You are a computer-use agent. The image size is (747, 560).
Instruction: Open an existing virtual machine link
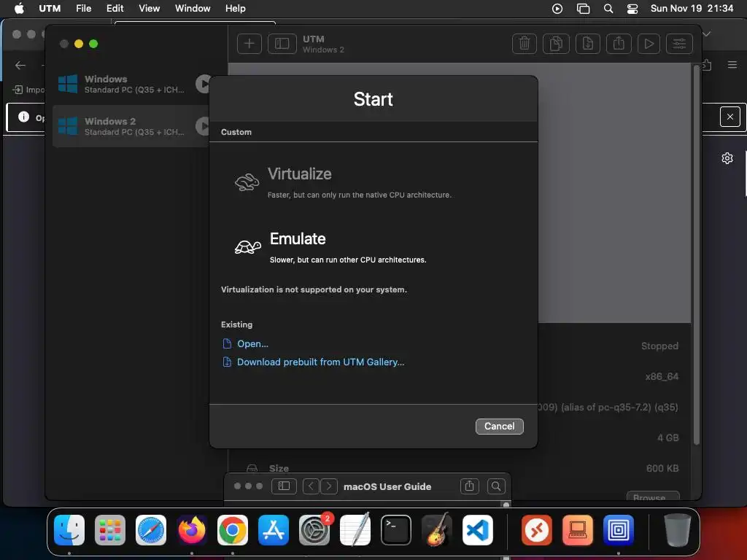click(x=252, y=344)
